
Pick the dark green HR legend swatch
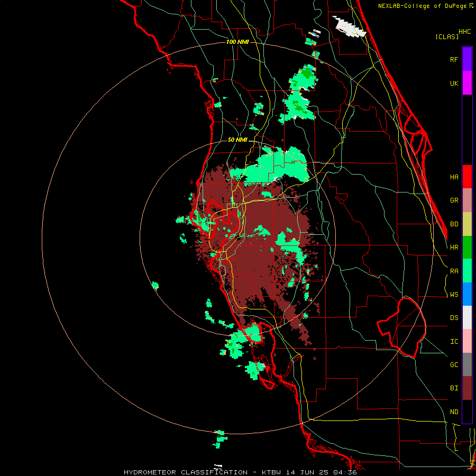coord(467,248)
